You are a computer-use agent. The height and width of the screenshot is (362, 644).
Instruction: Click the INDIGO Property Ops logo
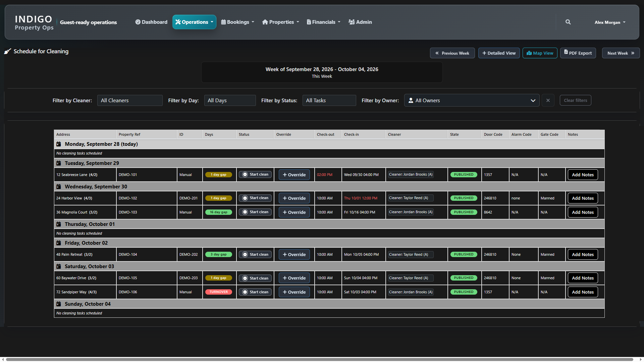tap(34, 22)
